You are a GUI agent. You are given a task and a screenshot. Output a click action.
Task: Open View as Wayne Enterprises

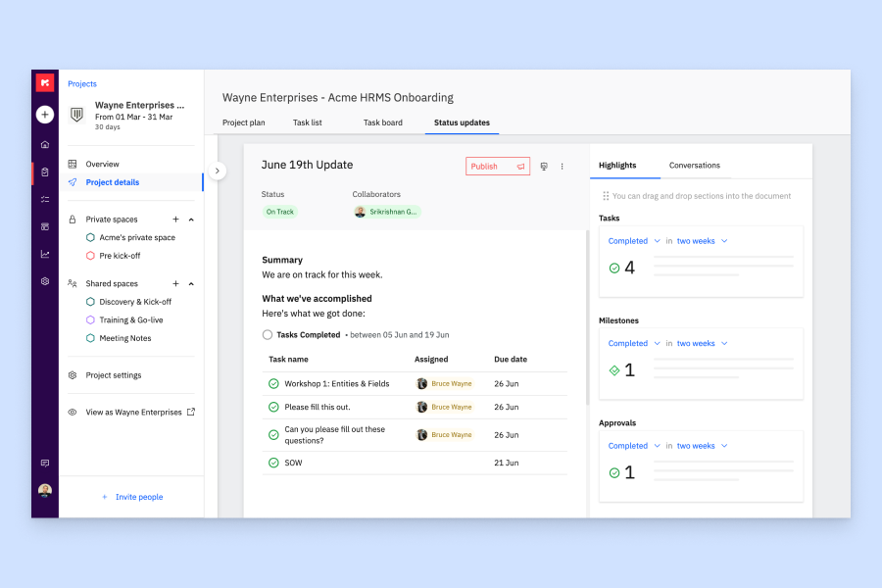(x=133, y=412)
